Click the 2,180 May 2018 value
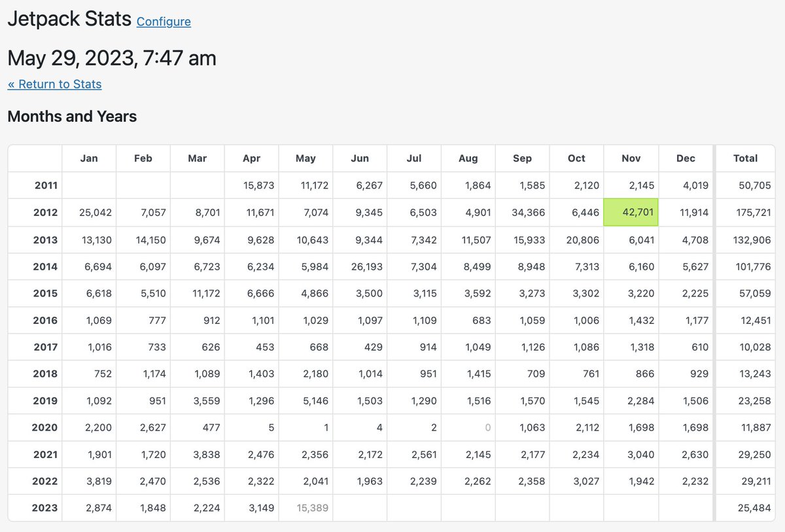The image size is (785, 532). (x=315, y=374)
